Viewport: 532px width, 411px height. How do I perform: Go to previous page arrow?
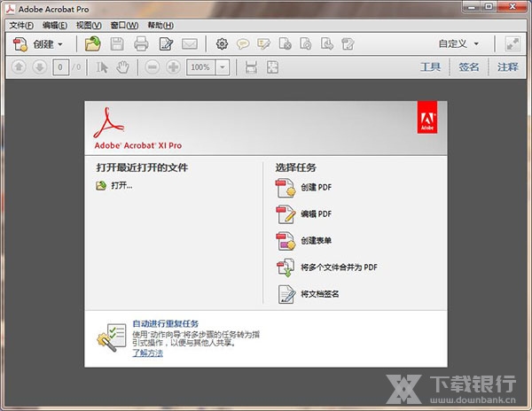pos(19,67)
